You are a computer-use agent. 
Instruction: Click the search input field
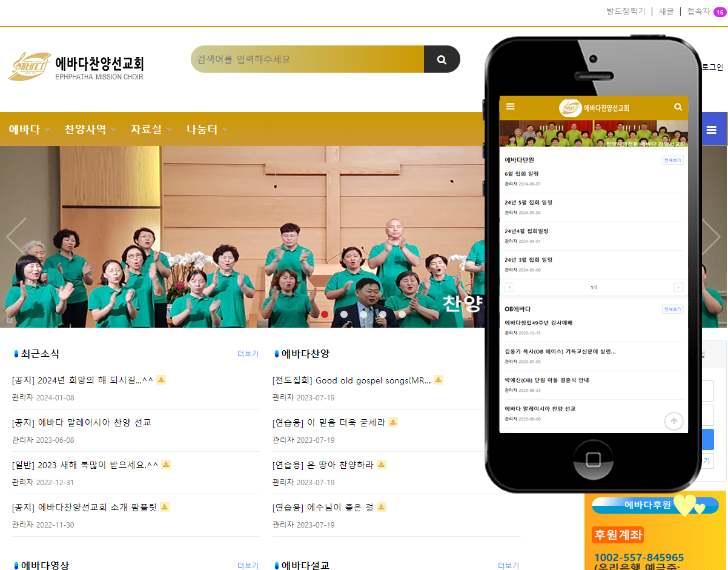click(x=307, y=59)
